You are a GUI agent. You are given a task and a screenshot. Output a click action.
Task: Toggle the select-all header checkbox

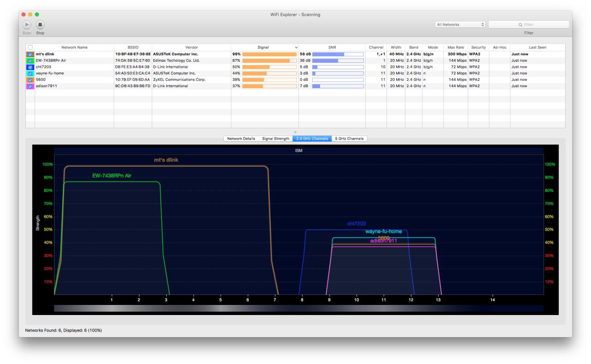[30, 48]
